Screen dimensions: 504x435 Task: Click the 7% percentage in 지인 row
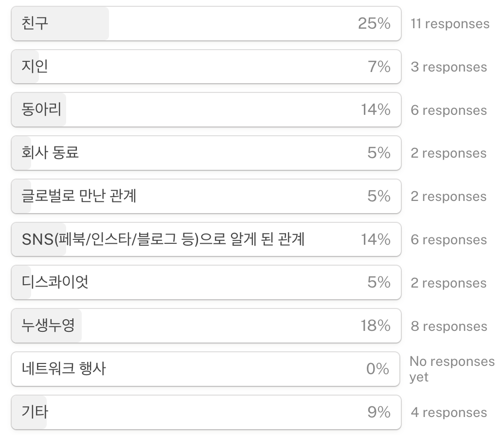[378, 67]
